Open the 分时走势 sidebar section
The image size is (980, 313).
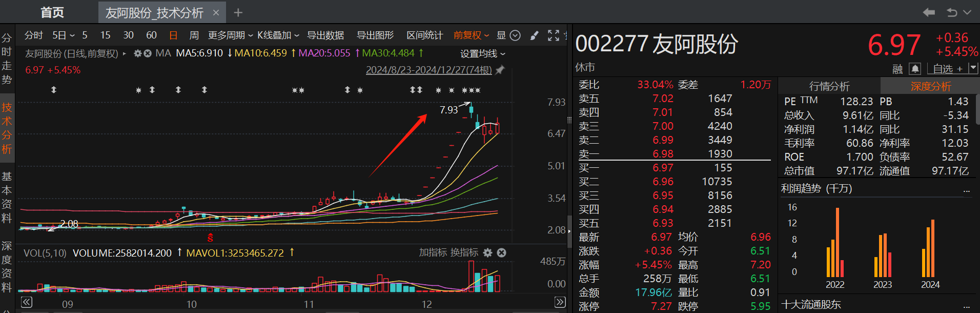[x=7, y=58]
